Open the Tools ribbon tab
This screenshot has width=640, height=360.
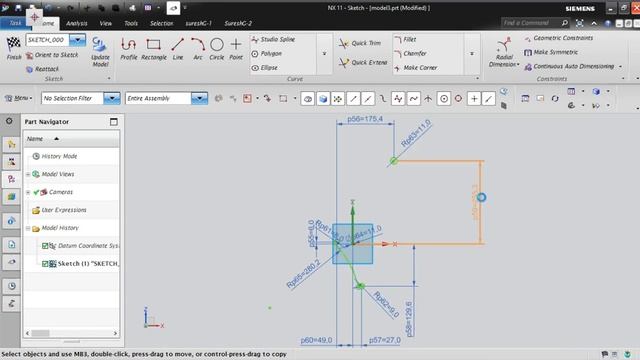pyautogui.click(x=131, y=23)
